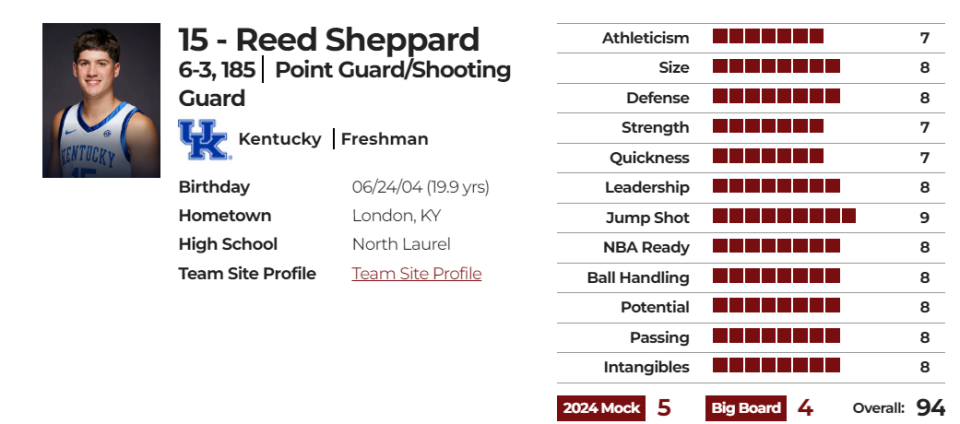Click Reed Sheppard's player photo
The height and width of the screenshot is (424, 960).
(x=101, y=100)
